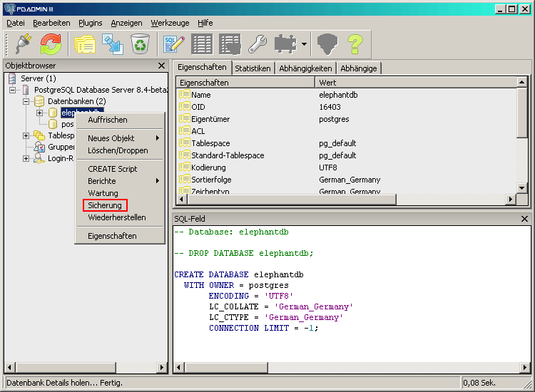Click the Eigentümer property row icon
The height and width of the screenshot is (392, 535).
[x=185, y=118]
